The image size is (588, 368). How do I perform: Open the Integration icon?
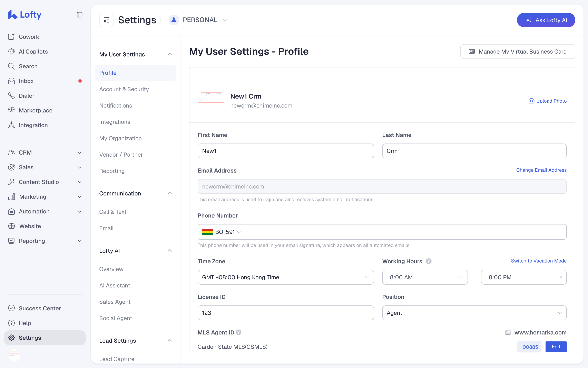[11, 125]
